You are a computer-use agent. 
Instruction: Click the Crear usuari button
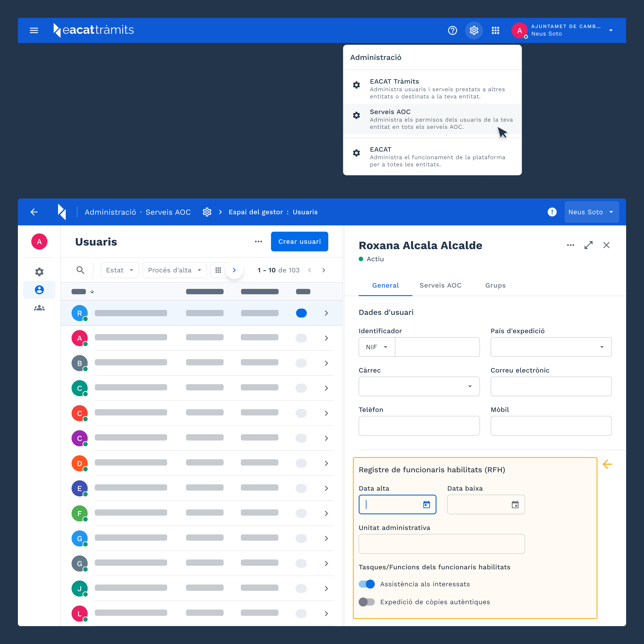coord(299,242)
